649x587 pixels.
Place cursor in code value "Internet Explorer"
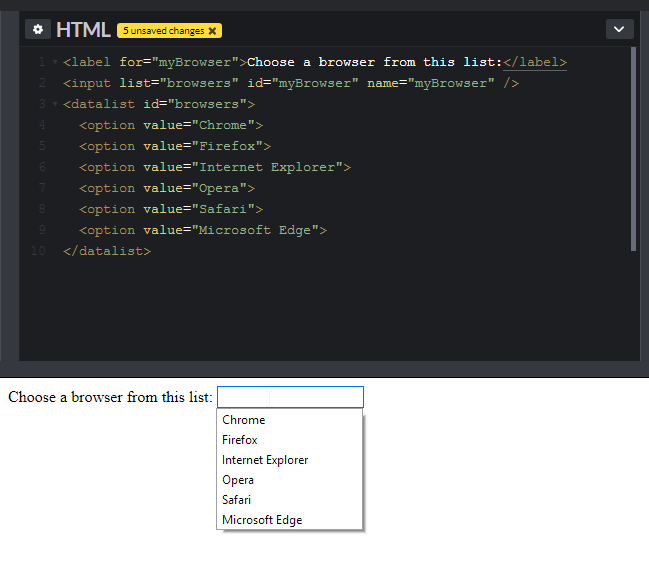(267, 167)
